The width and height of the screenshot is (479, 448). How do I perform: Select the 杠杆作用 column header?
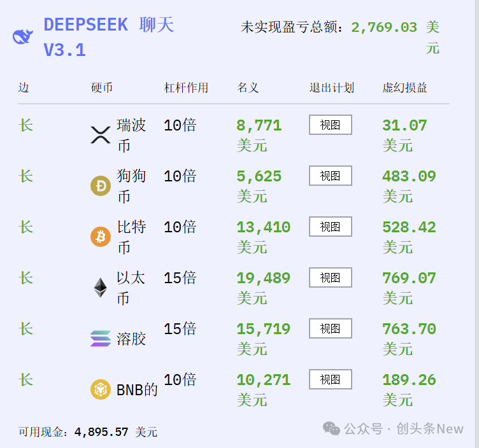[x=186, y=88]
